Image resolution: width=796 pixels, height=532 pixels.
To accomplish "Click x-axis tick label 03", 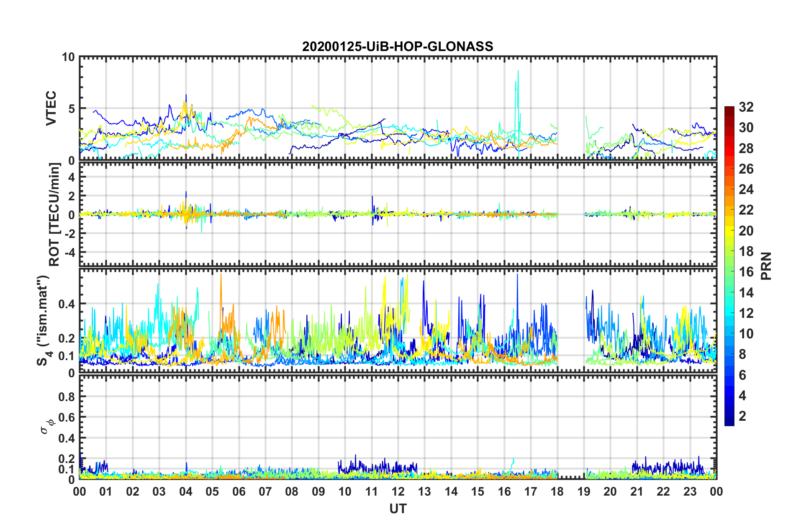I will click(159, 491).
